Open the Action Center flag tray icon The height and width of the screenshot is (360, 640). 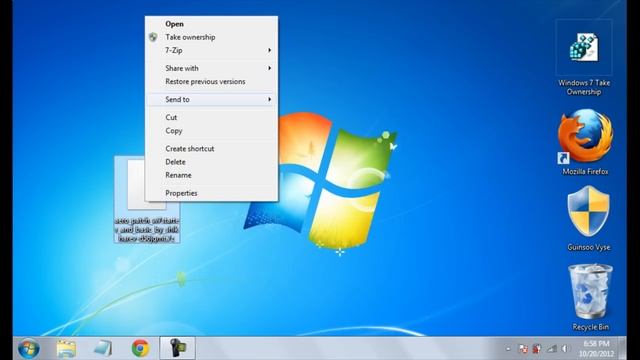point(523,349)
